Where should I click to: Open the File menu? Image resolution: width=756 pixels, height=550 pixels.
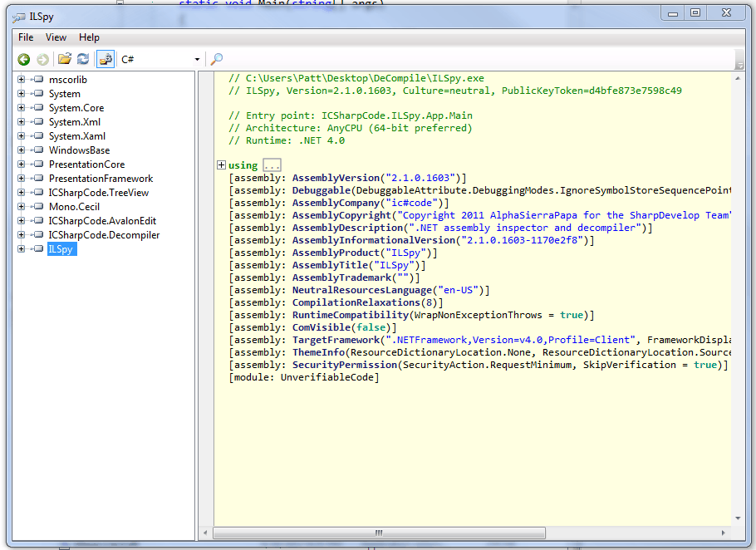(24, 37)
